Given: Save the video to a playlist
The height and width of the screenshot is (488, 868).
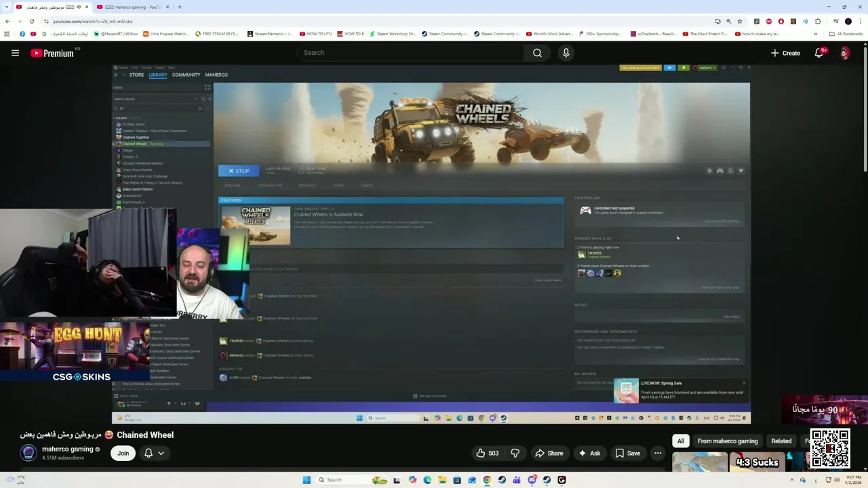Looking at the screenshot, I should click(x=627, y=453).
